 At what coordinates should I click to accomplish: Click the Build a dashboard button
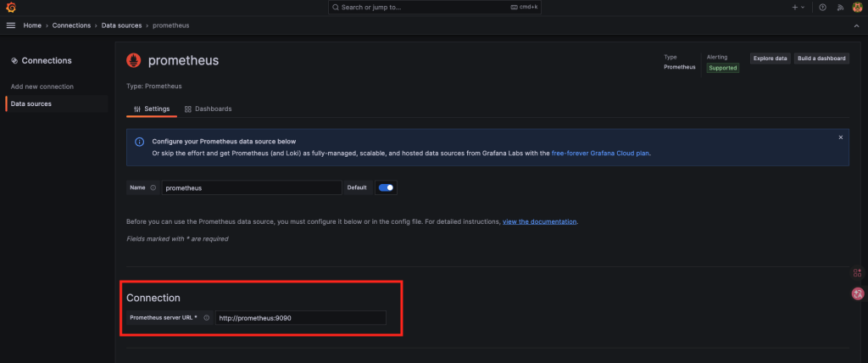click(x=821, y=59)
